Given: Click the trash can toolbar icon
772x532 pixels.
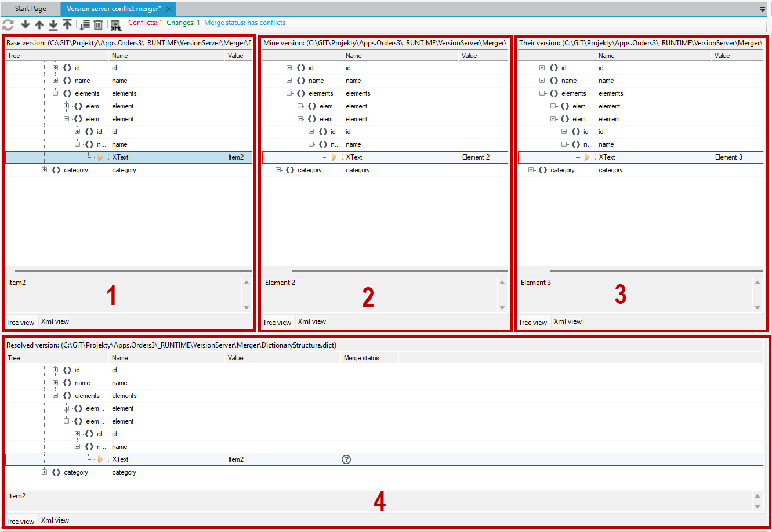Looking at the screenshot, I should (x=98, y=24).
